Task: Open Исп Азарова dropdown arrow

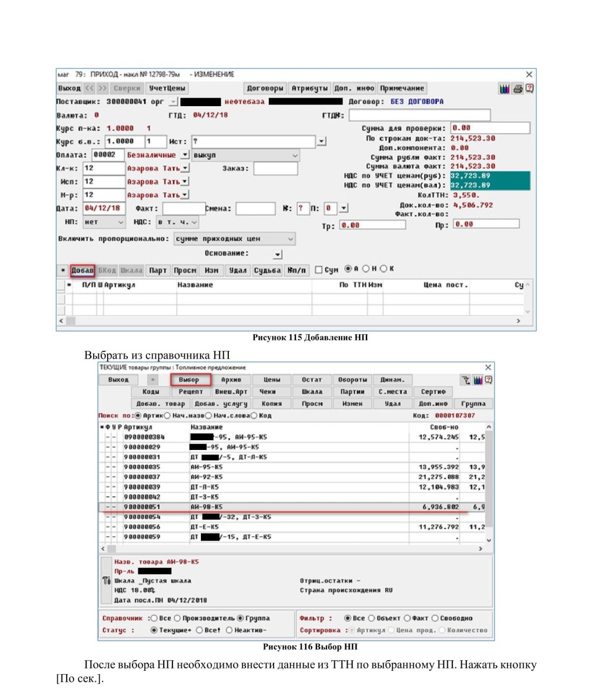Action: [x=185, y=182]
